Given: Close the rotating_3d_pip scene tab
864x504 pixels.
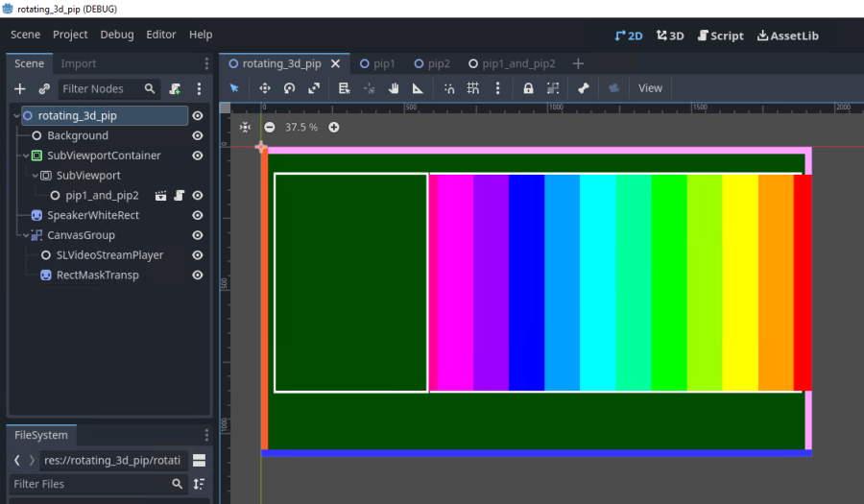Looking at the screenshot, I should pos(335,64).
